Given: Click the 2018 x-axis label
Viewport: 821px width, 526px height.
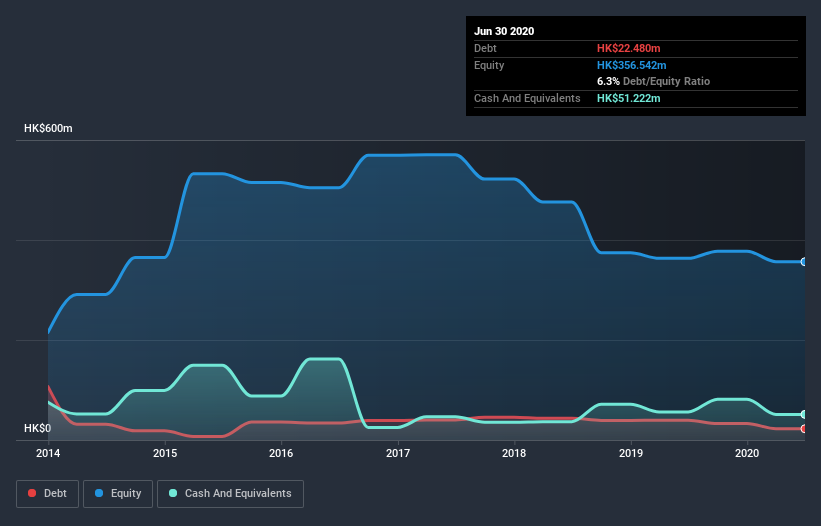Looking at the screenshot, I should pyautogui.click(x=514, y=453).
